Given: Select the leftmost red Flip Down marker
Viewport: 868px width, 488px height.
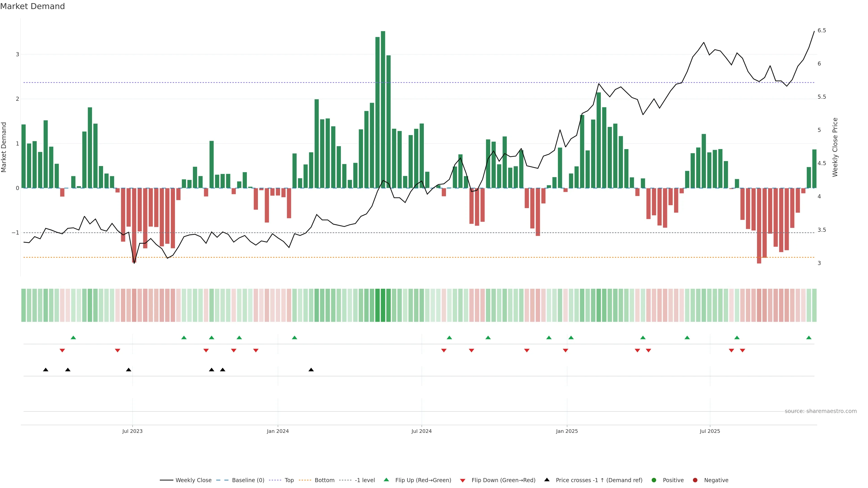Looking at the screenshot, I should pyautogui.click(x=62, y=351).
